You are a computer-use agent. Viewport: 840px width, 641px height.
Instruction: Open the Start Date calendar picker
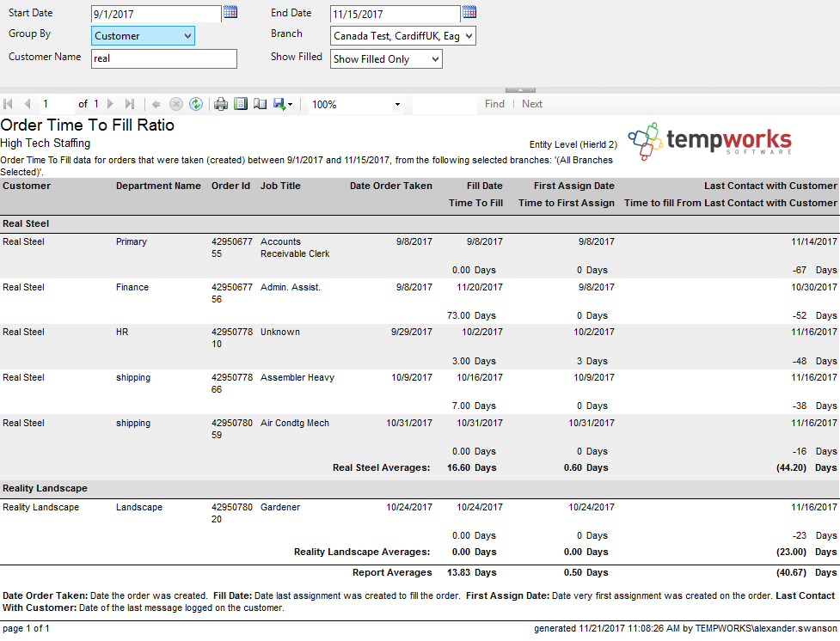click(x=230, y=12)
